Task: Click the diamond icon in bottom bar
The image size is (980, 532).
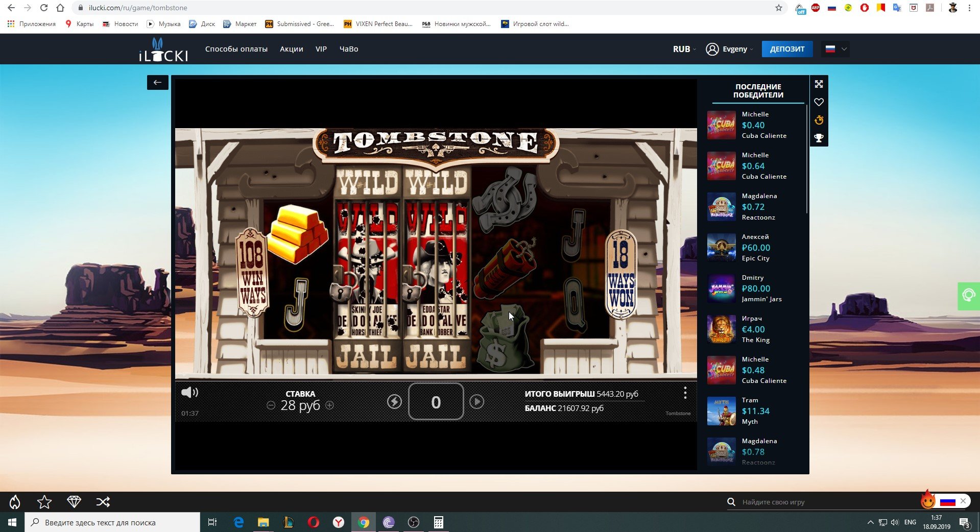Action: point(74,502)
